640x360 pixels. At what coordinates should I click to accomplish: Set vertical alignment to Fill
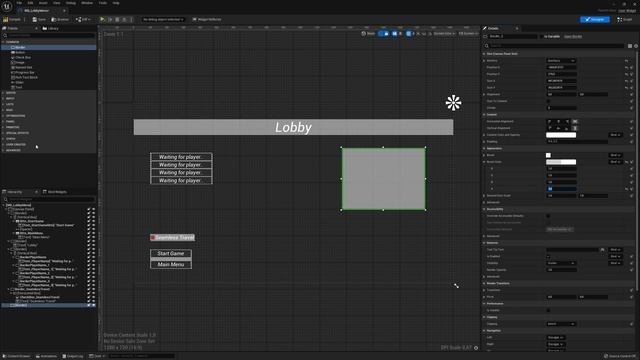[x=575, y=128]
